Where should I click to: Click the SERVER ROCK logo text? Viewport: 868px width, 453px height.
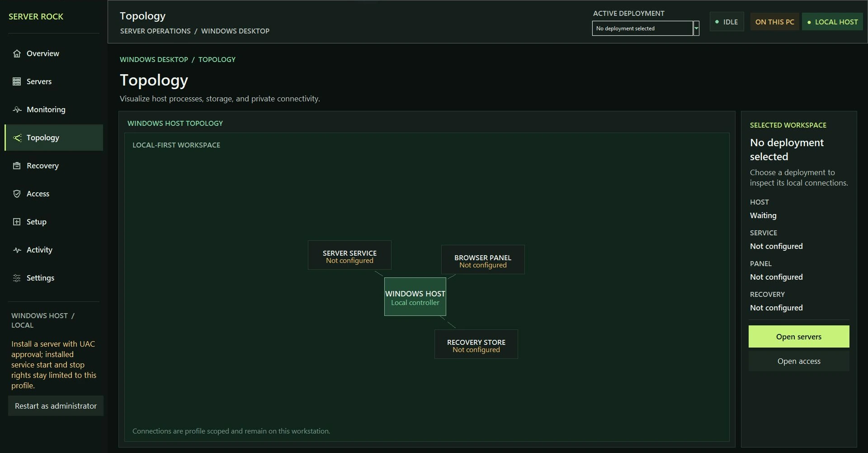[x=36, y=16]
